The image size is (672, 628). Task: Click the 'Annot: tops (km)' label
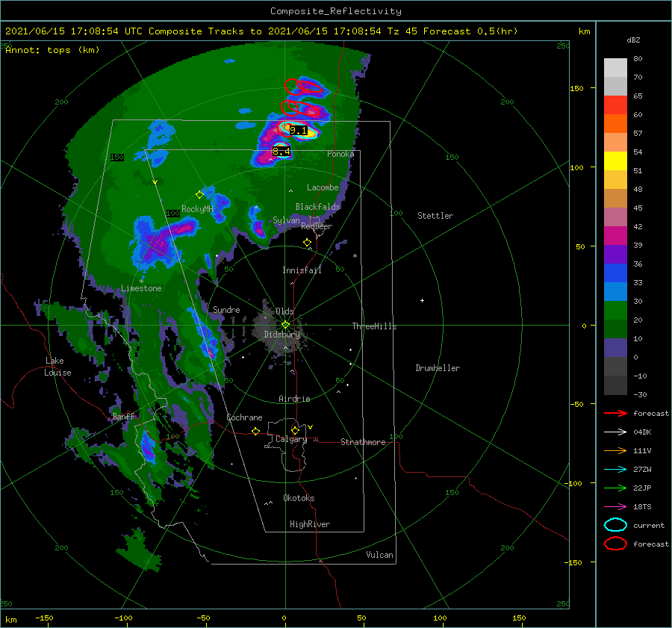[52, 50]
